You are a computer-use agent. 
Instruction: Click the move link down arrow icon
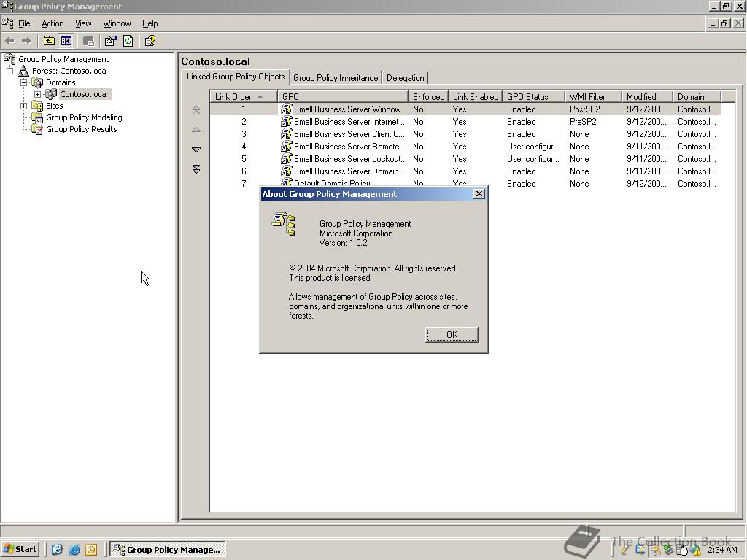click(x=196, y=149)
